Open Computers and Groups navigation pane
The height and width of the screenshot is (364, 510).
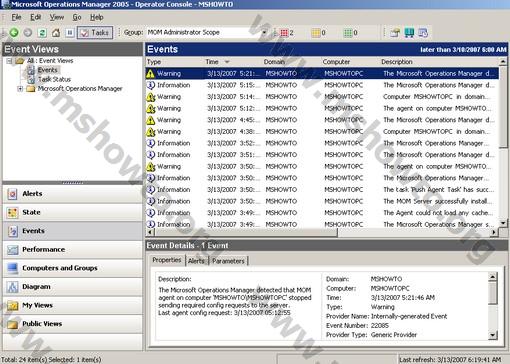tap(72, 268)
